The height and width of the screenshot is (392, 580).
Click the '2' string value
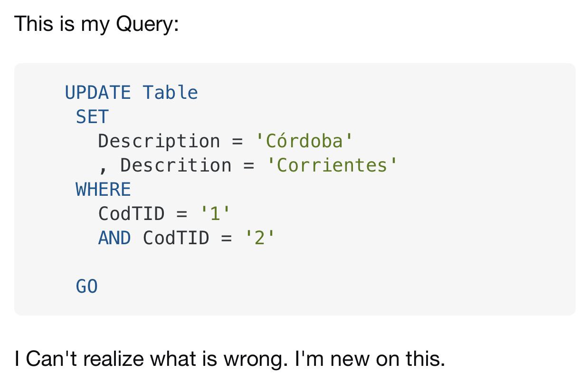[259, 238]
